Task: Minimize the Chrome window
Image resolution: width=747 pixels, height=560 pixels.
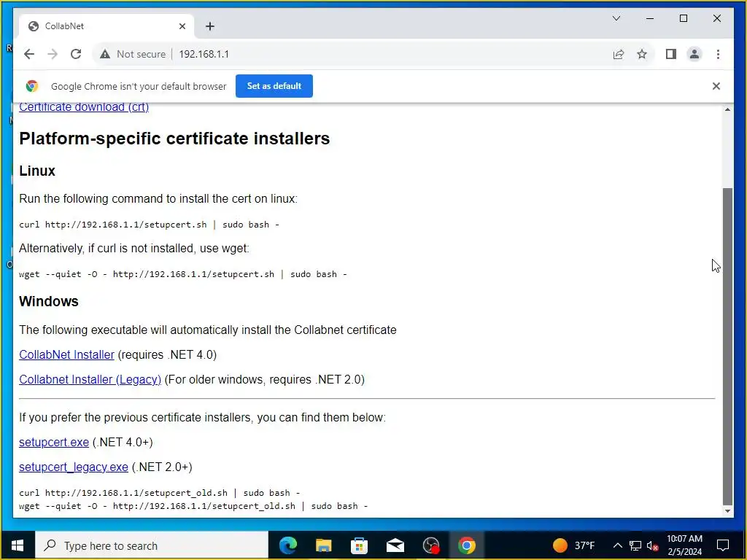Action: [650, 18]
